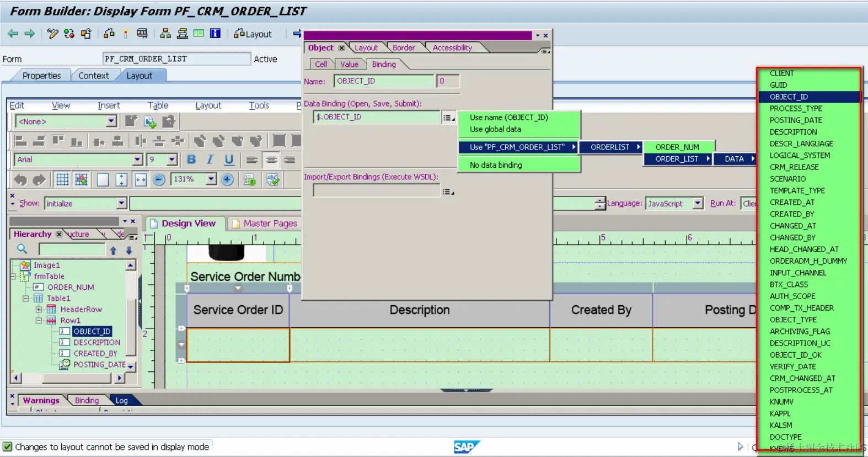
Task: Click the Hierarchy search magnifier icon
Action: click(22, 249)
